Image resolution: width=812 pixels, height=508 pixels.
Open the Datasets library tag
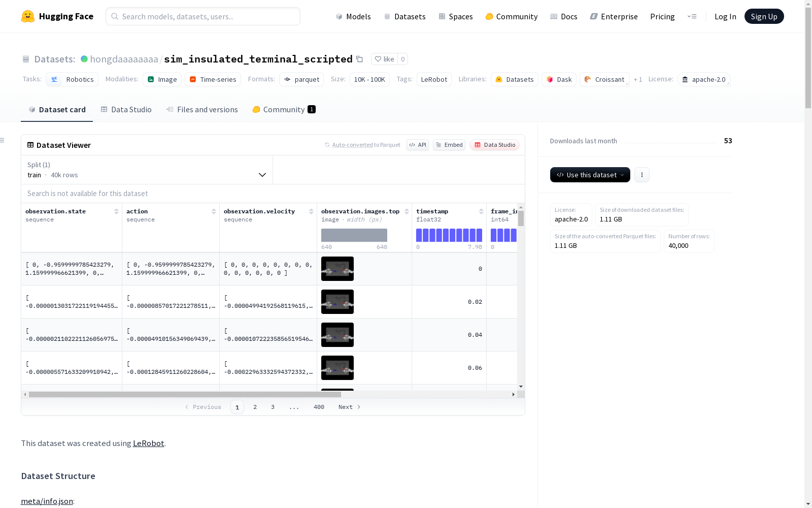pos(515,79)
